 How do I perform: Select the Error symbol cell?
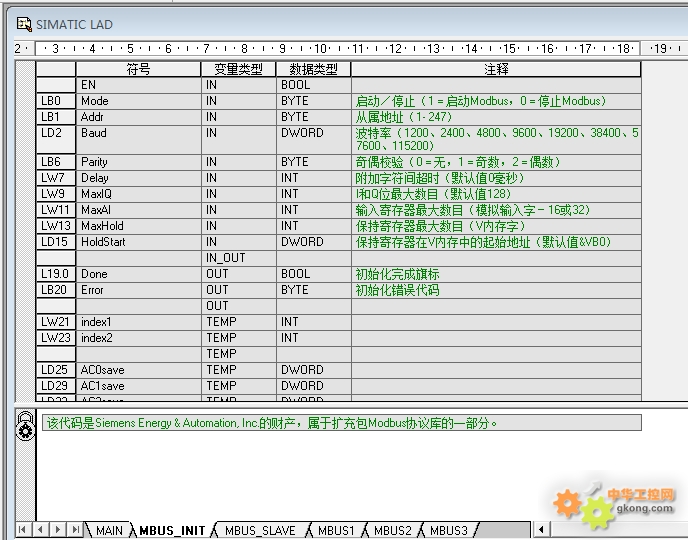tap(138, 290)
